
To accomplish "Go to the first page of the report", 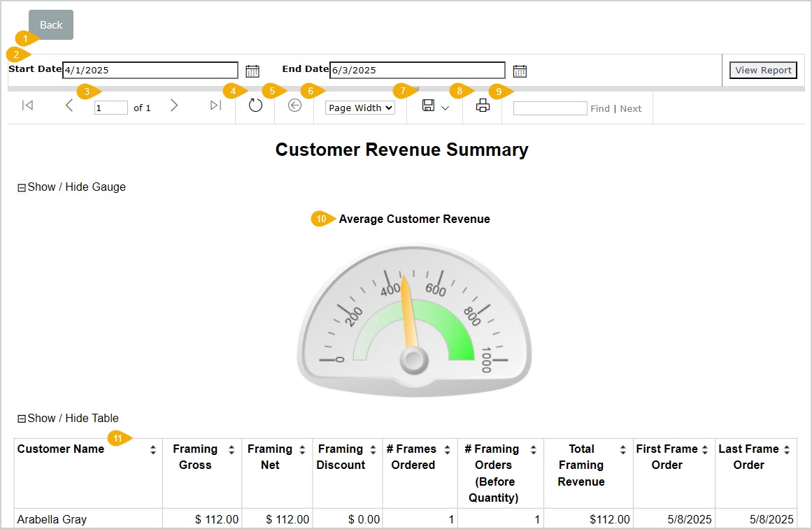I will pos(27,106).
